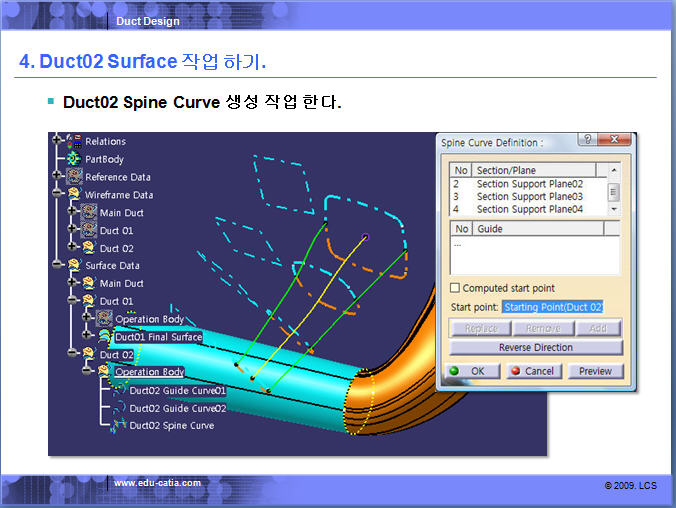Click the Duct01 Final Surface icon
This screenshot has height=508, width=676.
104,337
